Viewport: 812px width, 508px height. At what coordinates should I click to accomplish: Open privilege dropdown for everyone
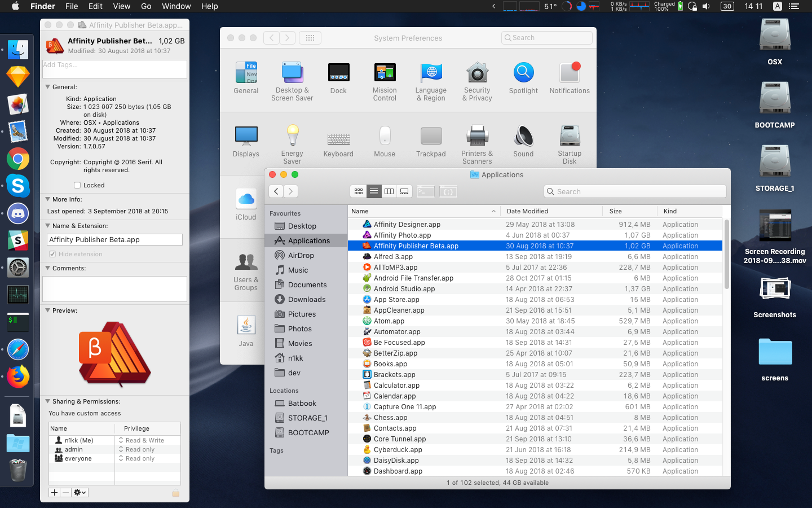coord(136,458)
